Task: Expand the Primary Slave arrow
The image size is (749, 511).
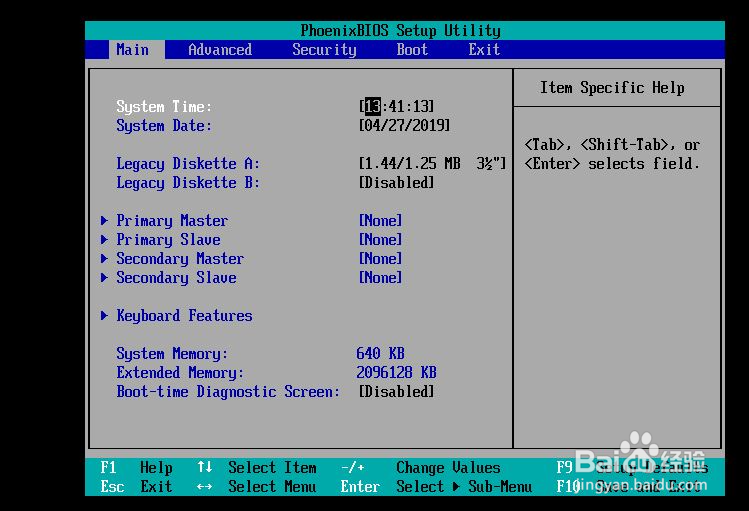Action: point(104,240)
